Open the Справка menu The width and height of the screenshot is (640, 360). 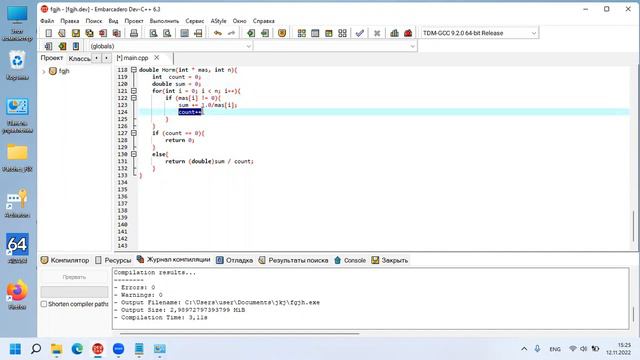click(x=264, y=21)
